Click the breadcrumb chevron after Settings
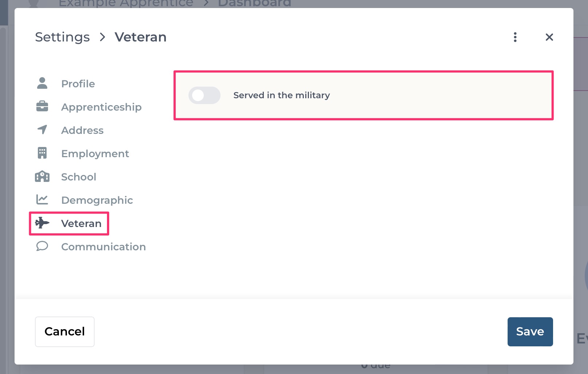Image resolution: width=588 pixels, height=374 pixels. click(x=103, y=37)
